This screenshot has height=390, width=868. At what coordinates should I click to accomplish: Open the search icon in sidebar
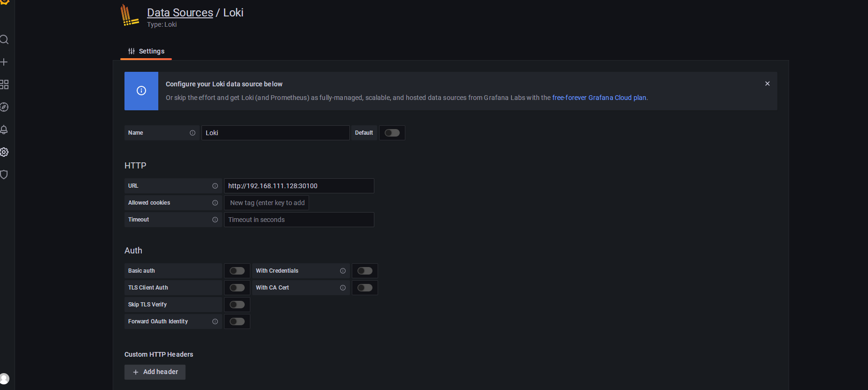(4, 39)
